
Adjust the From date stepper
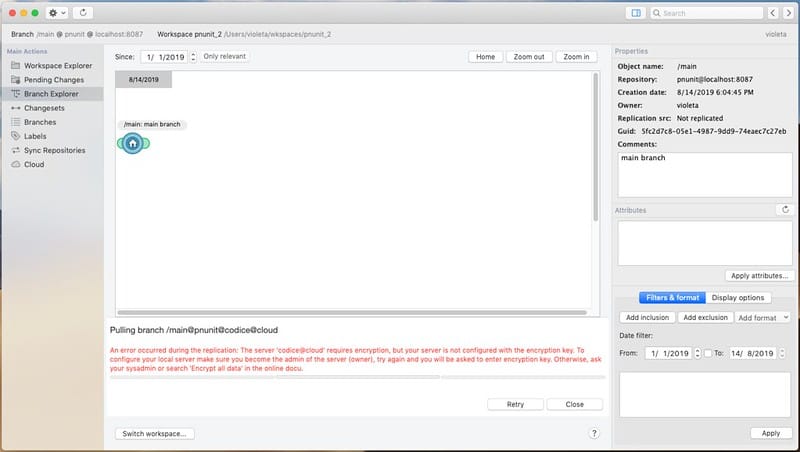coord(698,354)
